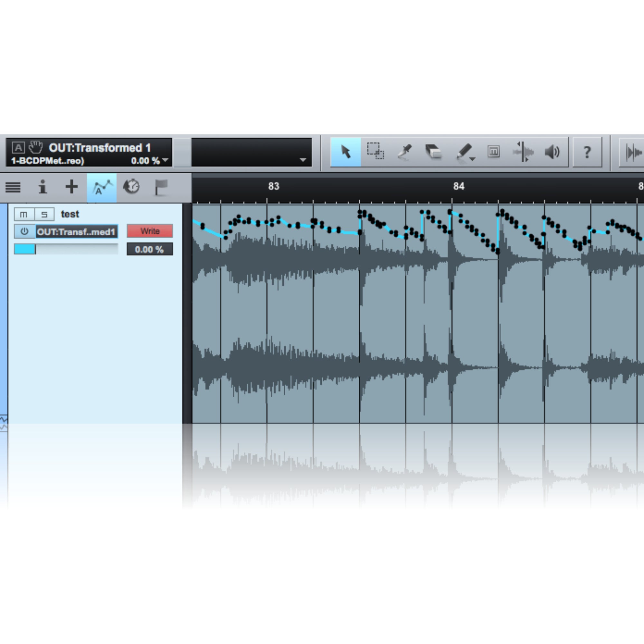This screenshot has width=644, height=644.
Task: Click the 0.00 % value field on track
Action: tap(150, 249)
